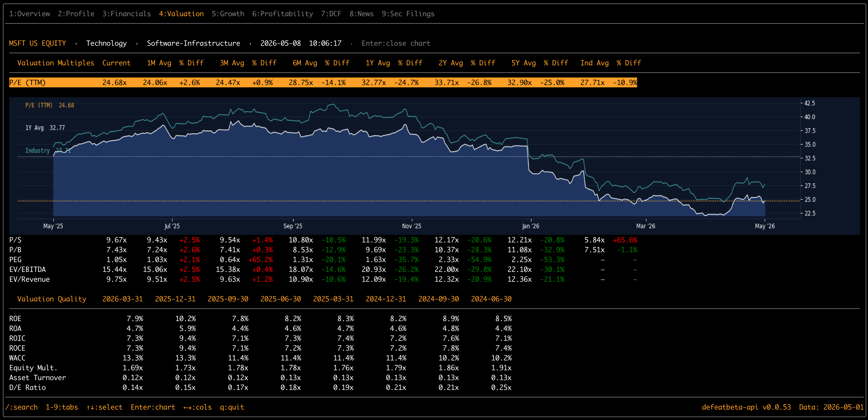Viewport: 868px width, 420px height.
Task: Click the Industry 27.71 chart legend
Action: coord(48,150)
